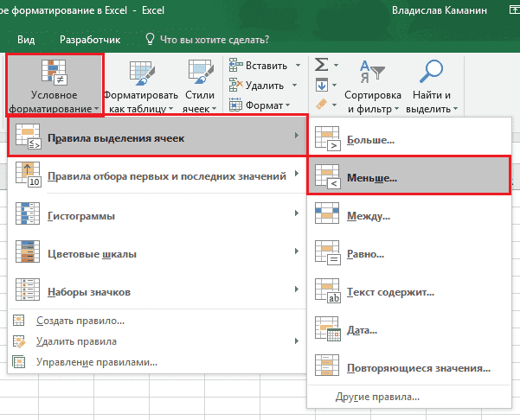Screen dimensions: 520x420
Task: Click the Больше greater-than icon
Action: [328, 138]
